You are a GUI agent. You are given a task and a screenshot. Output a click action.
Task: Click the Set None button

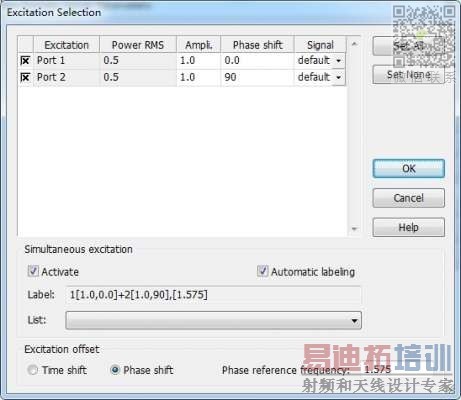point(408,74)
